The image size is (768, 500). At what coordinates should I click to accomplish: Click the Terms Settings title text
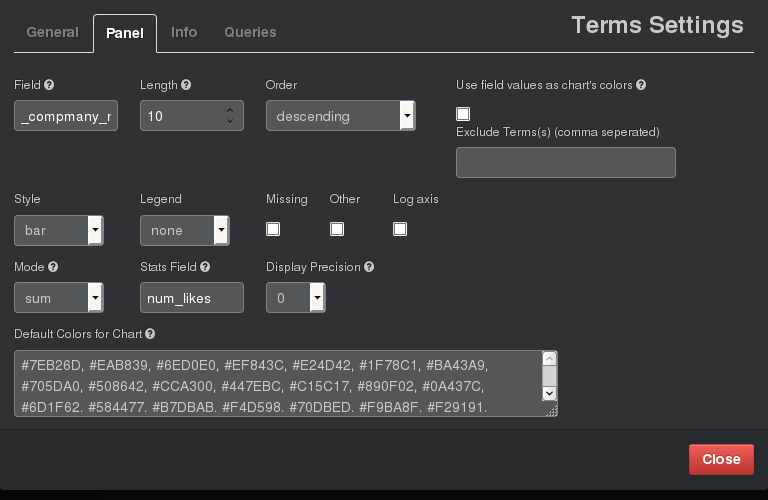tap(657, 25)
